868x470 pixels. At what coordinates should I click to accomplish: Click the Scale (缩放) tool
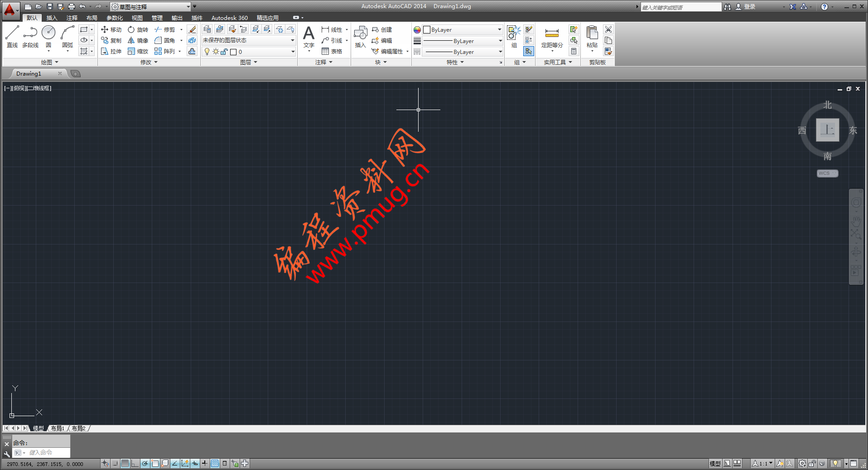(138, 51)
